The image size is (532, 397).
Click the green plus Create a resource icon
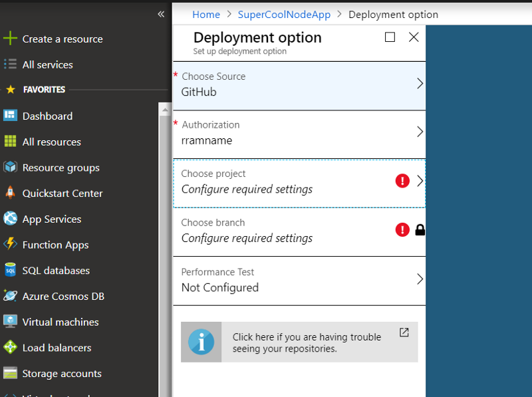tap(10, 39)
